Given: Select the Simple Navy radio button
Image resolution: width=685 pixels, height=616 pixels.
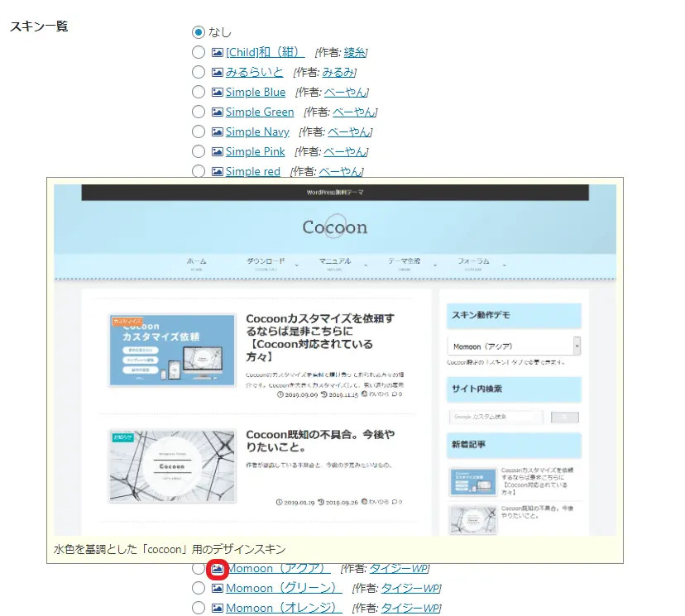Looking at the screenshot, I should coord(199,131).
